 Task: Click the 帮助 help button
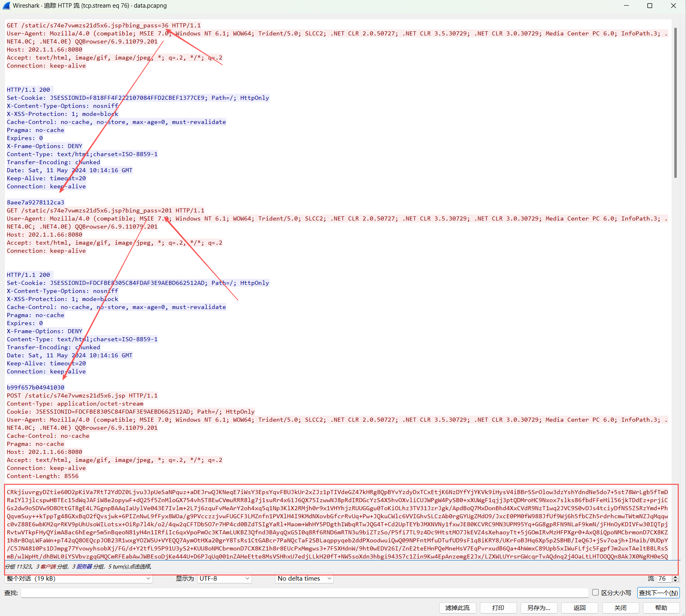661,608
